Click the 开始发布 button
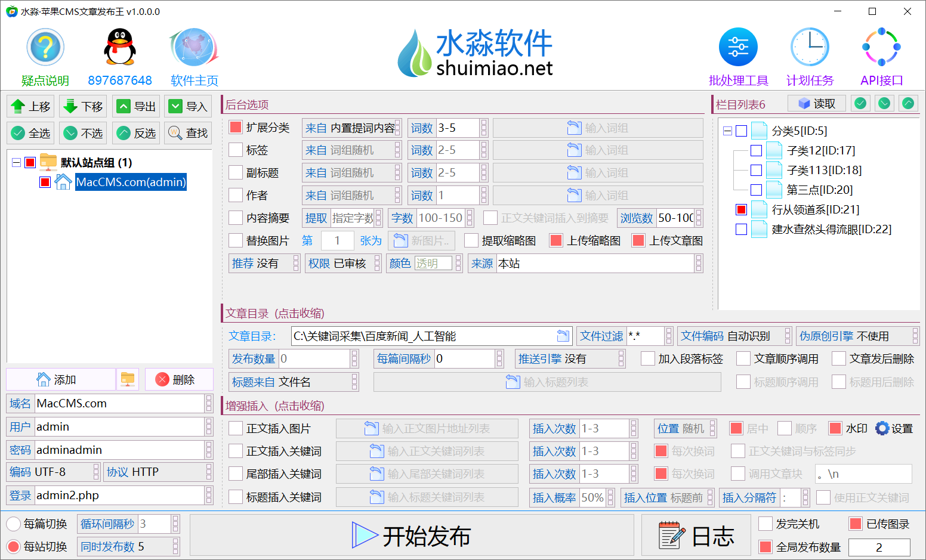The width and height of the screenshot is (926, 560). pos(412,536)
